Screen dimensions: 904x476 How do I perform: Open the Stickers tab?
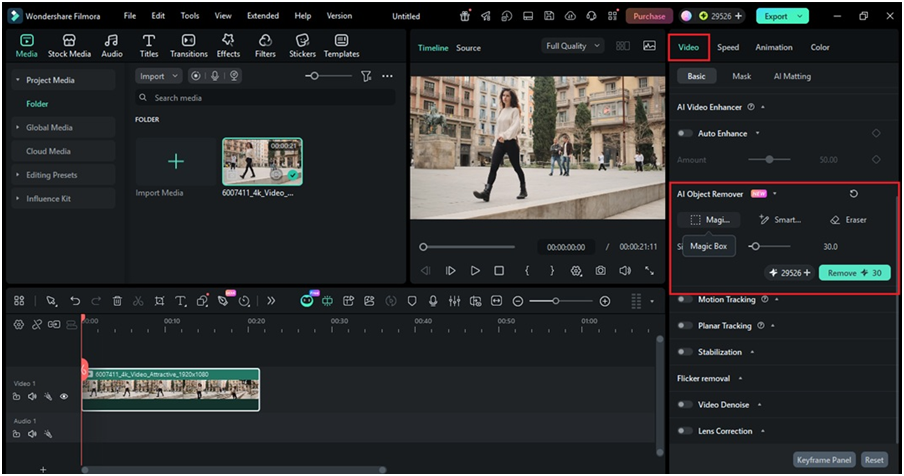tap(303, 46)
